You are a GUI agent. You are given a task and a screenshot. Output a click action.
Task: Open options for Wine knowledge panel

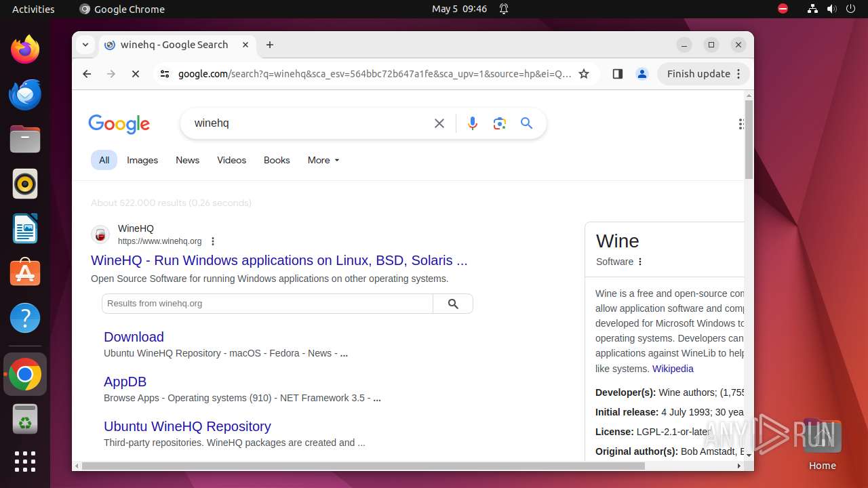point(640,262)
